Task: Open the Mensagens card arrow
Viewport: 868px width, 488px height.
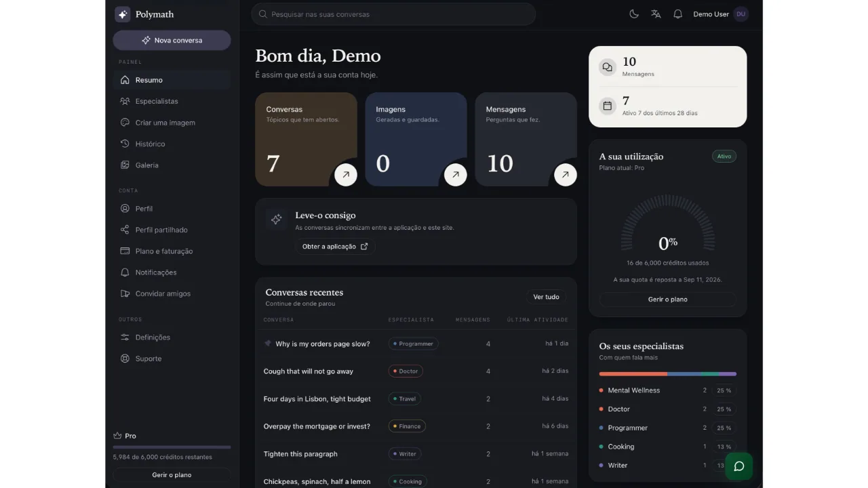Action: point(565,175)
